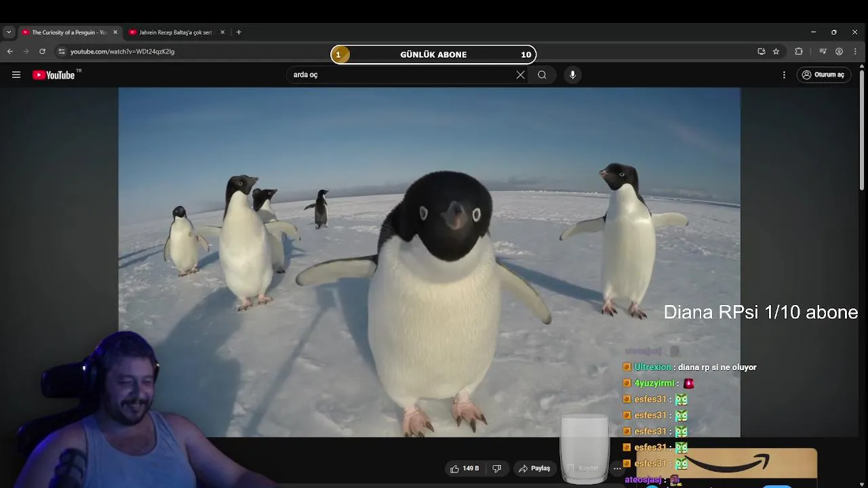Install app icon in address bar
Viewport: 868px width, 488px height.
tap(762, 52)
